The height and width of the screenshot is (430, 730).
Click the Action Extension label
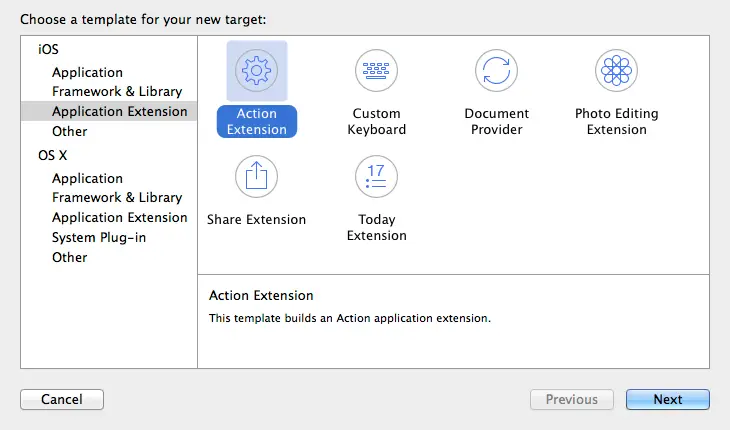click(257, 121)
